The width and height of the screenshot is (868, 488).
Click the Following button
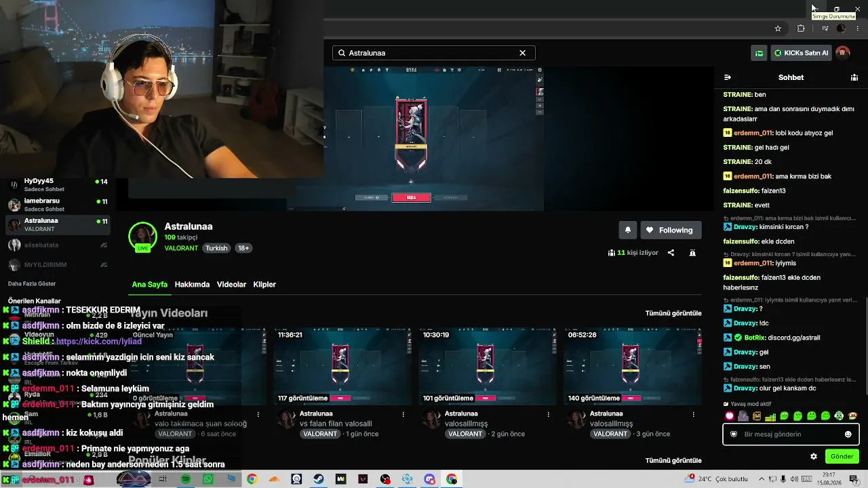pos(671,230)
